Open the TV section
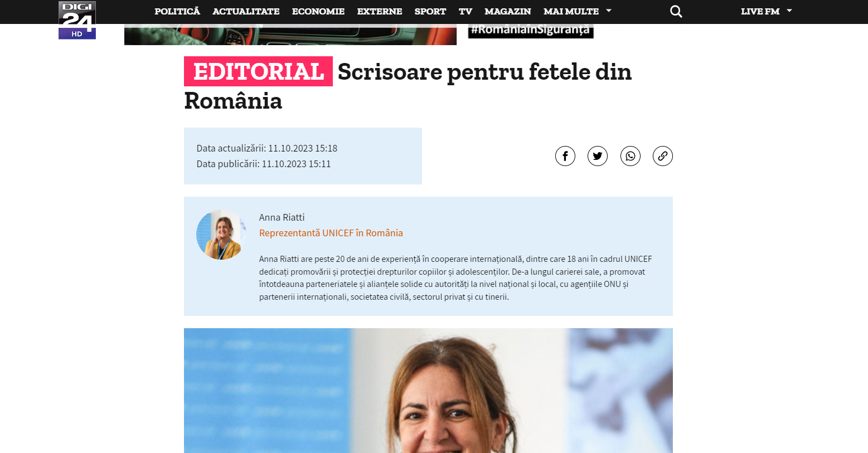The width and height of the screenshot is (868, 453). [x=465, y=11]
